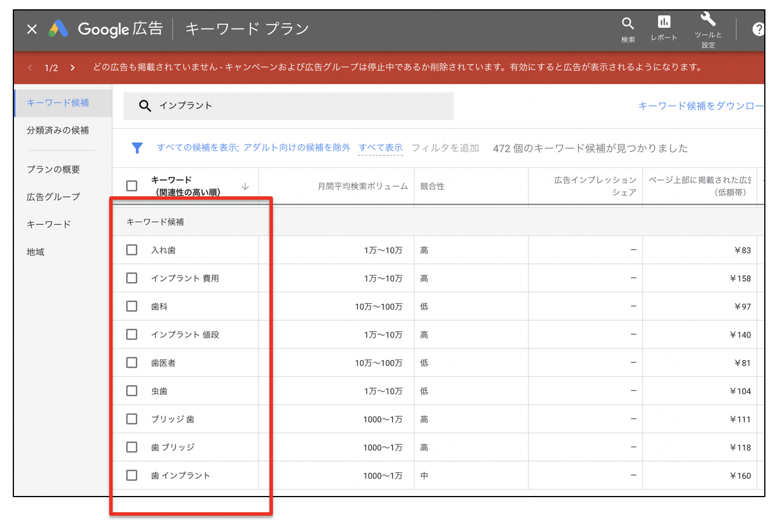Screen dimensions: 784x532
Task: Toggle the select-all keywords header checkbox
Action: click(x=132, y=186)
